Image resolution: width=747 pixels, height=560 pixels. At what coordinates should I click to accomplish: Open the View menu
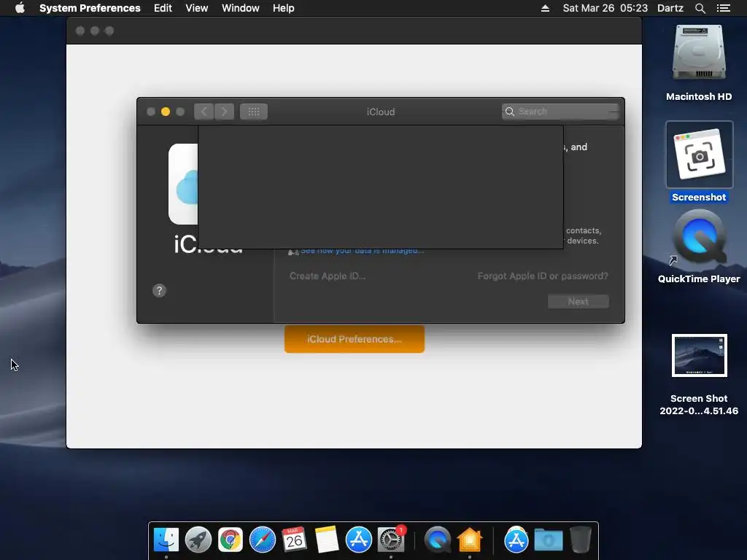click(x=197, y=8)
